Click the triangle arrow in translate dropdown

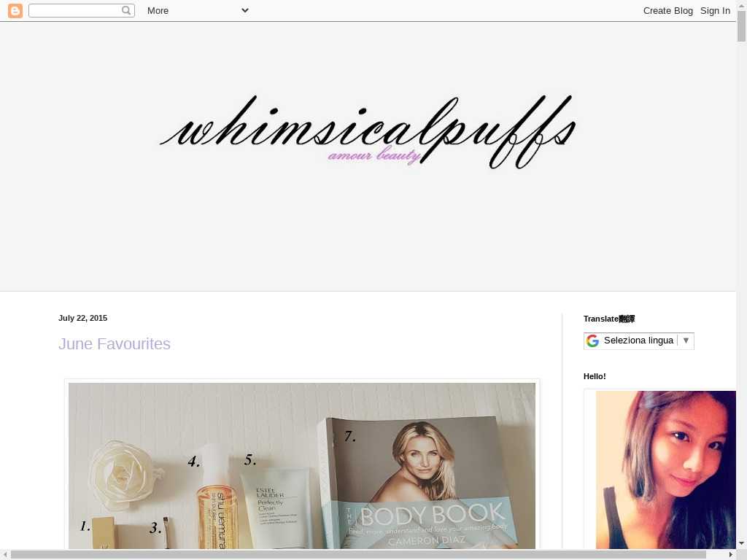click(686, 341)
